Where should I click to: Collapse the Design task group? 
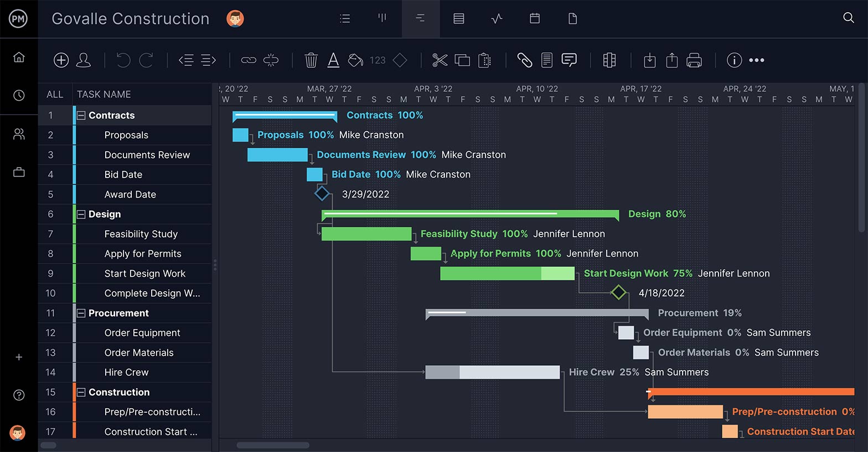click(x=81, y=215)
